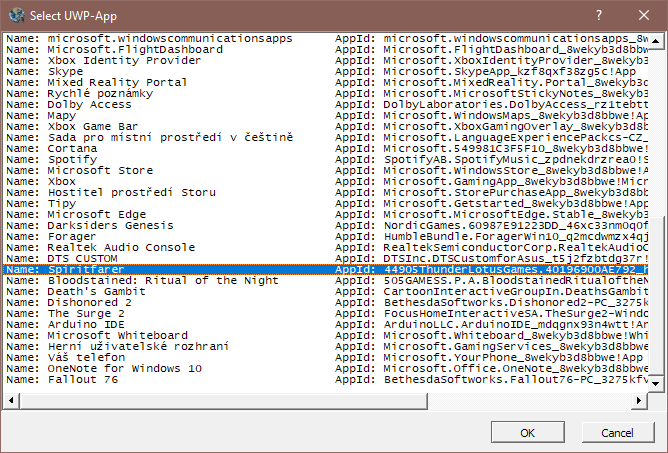The image size is (668, 453).
Task: Select the Tipy row
Action: click(x=325, y=204)
